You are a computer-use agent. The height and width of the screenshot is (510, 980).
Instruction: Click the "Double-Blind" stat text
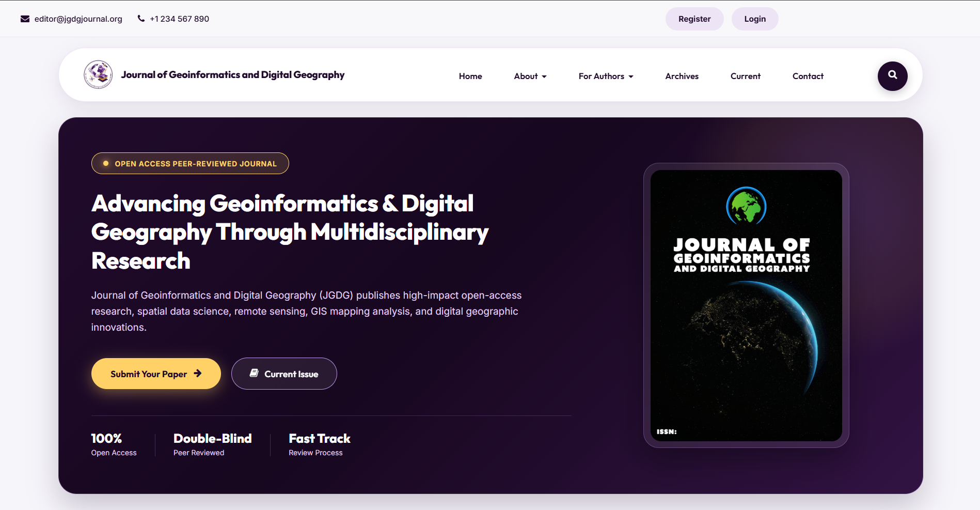pos(212,439)
